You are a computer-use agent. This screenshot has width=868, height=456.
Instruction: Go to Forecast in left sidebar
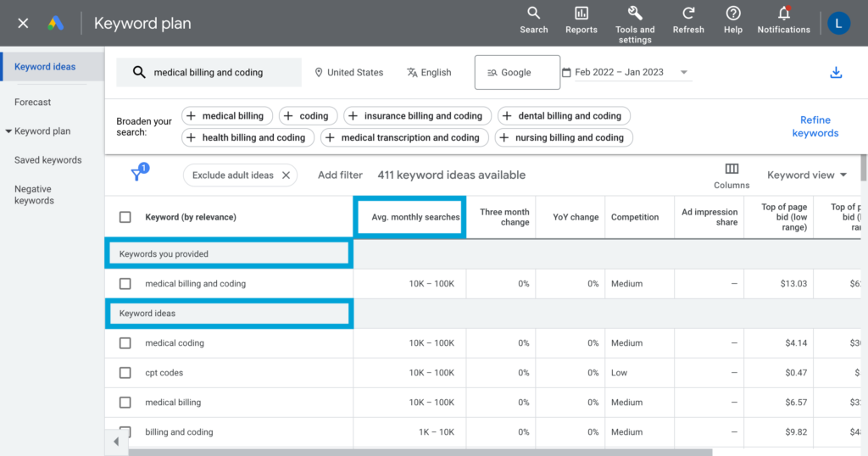(32, 103)
